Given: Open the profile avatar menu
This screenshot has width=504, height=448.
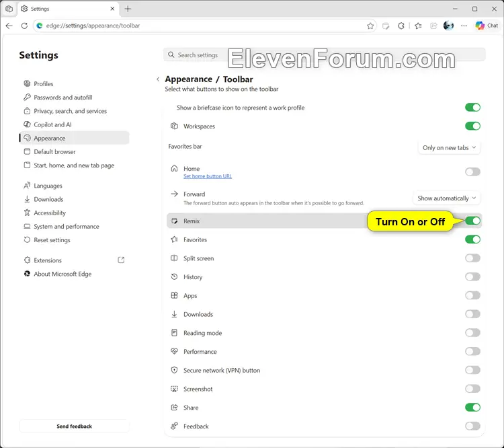Looking at the screenshot, I should [x=448, y=26].
